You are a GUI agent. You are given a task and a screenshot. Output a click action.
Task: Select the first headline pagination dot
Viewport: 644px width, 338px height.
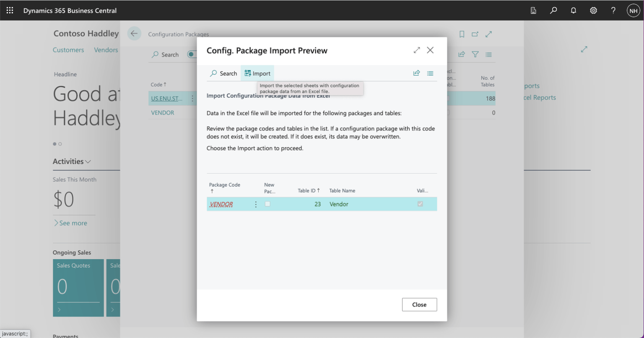pos(55,144)
